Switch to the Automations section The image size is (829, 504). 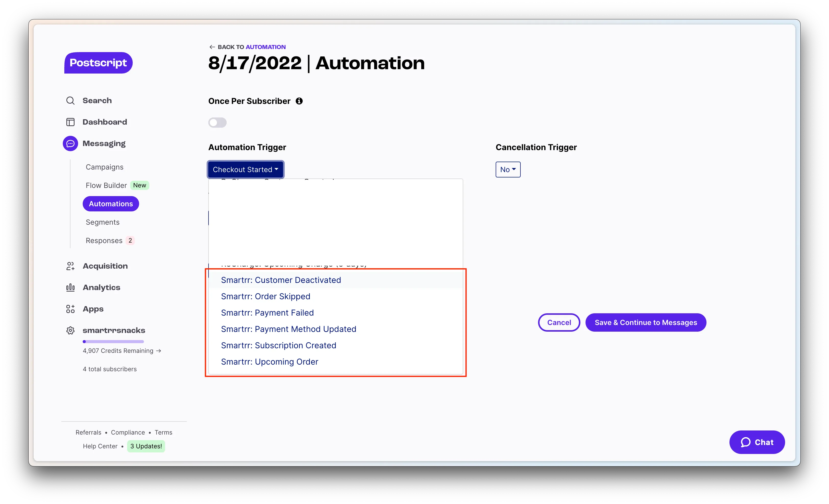pos(110,203)
